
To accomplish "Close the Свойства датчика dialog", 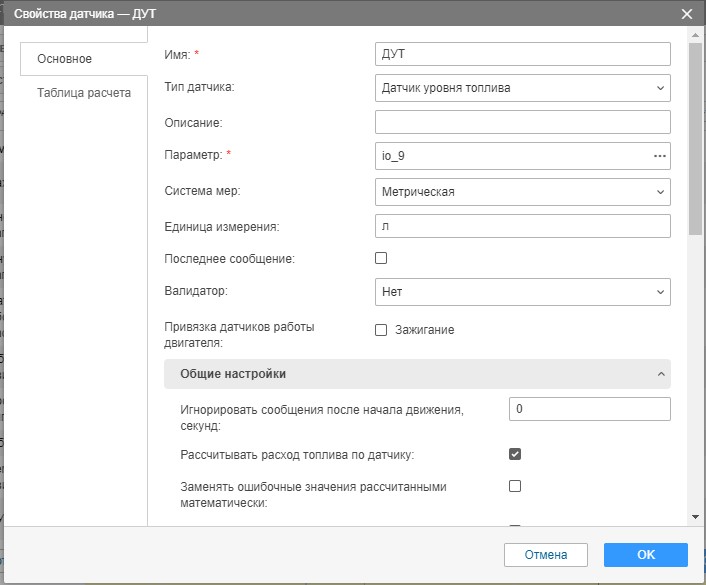I will (686, 14).
